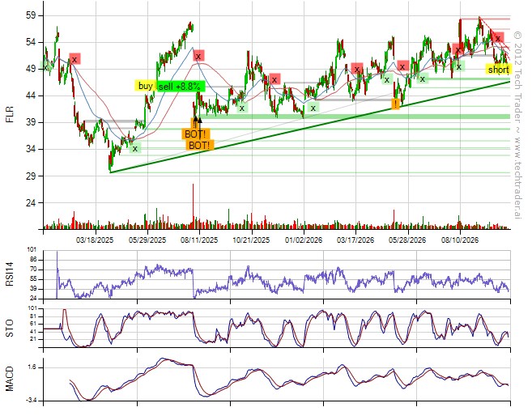Viewport: 532px width, 416px height.
Task: Select the RSI14 panel label
Action: tap(10, 274)
